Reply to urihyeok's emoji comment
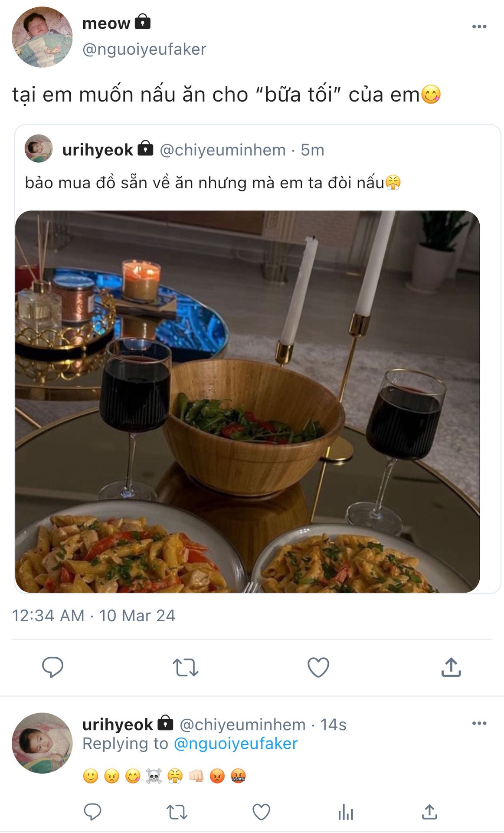Image resolution: width=504 pixels, height=833 pixels. point(92,812)
